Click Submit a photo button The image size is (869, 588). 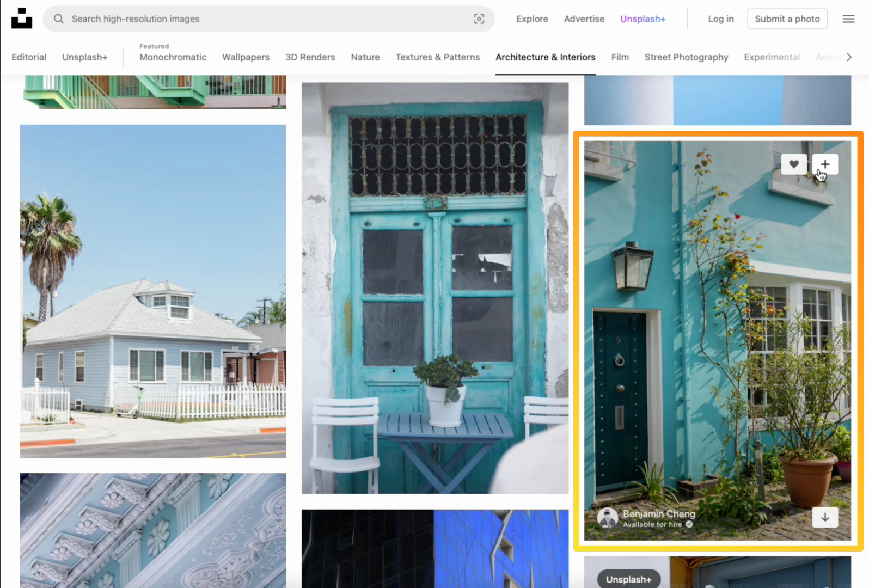(x=787, y=19)
